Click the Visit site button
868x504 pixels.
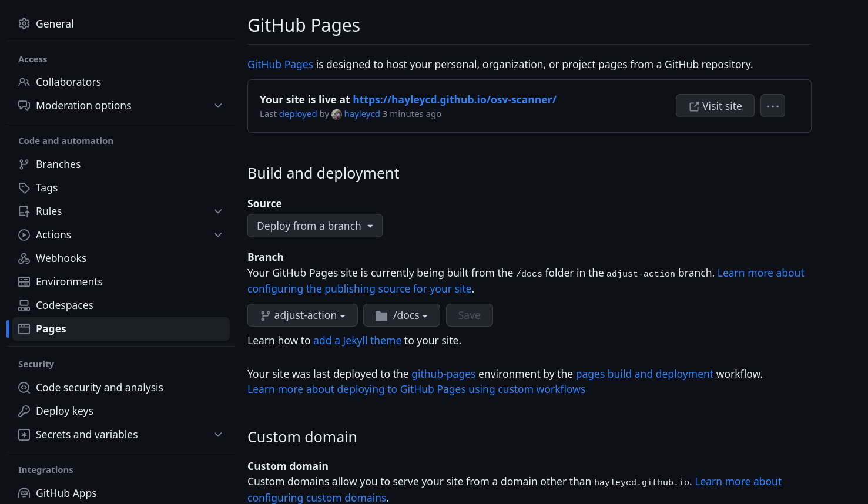click(715, 106)
